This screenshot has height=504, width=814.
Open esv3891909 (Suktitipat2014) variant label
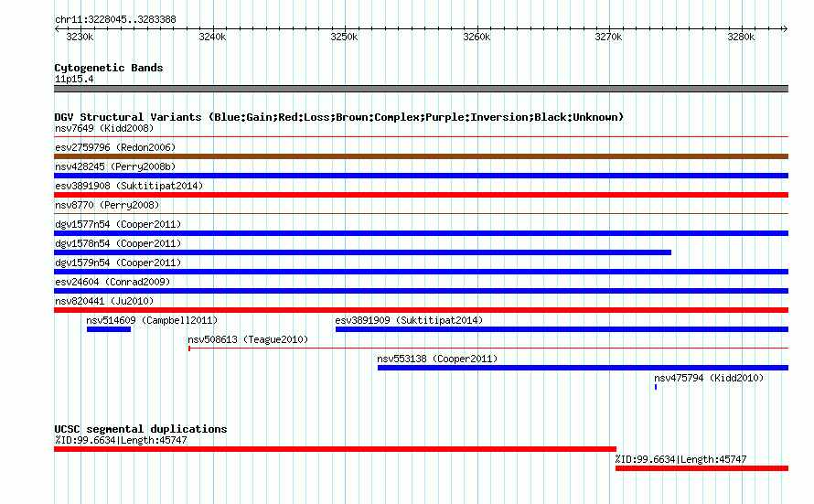coord(409,320)
